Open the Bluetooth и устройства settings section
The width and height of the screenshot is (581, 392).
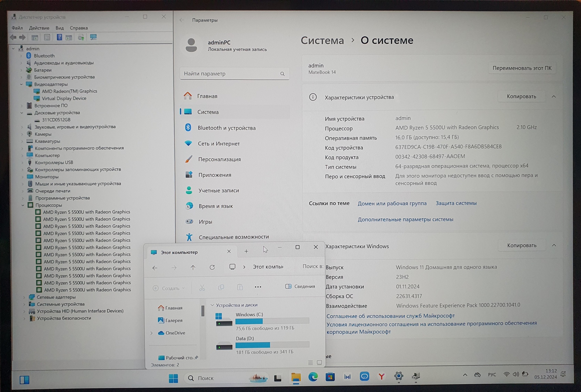[x=226, y=128]
